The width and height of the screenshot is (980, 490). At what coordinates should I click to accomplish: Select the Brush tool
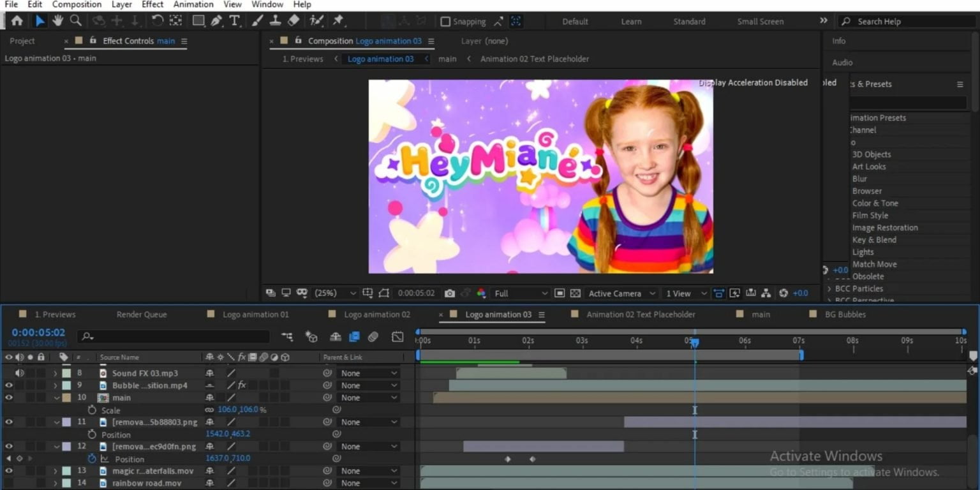pos(256,21)
